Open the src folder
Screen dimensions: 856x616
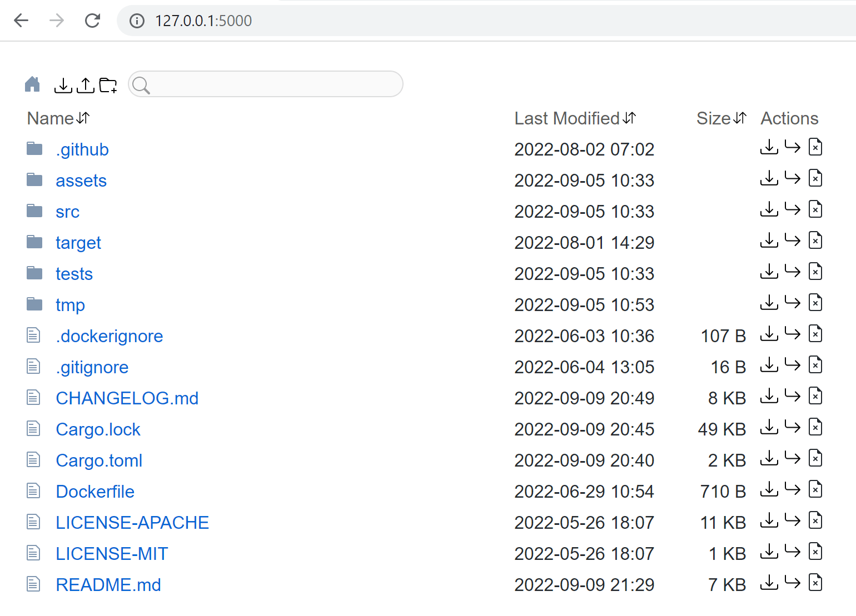(67, 212)
